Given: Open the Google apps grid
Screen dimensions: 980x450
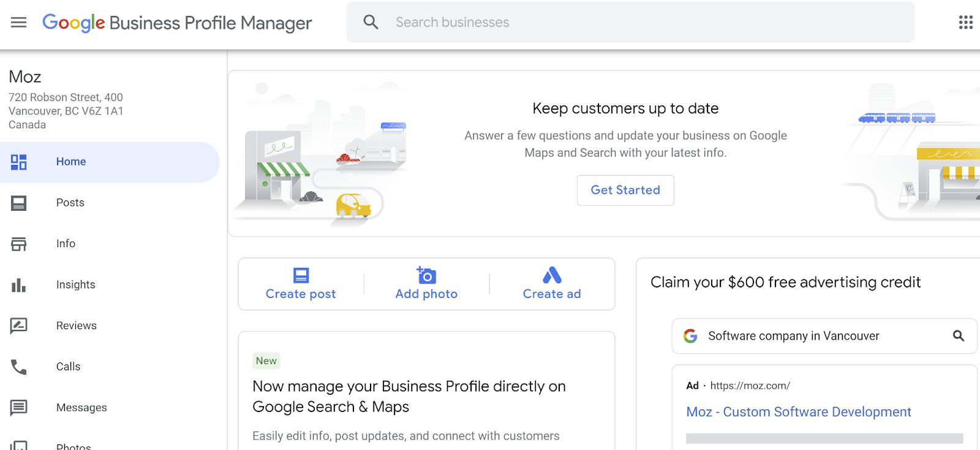Looking at the screenshot, I should click(x=965, y=23).
